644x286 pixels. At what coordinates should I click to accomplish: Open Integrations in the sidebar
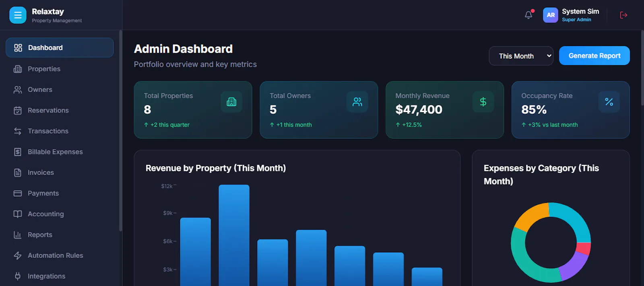tap(60, 276)
